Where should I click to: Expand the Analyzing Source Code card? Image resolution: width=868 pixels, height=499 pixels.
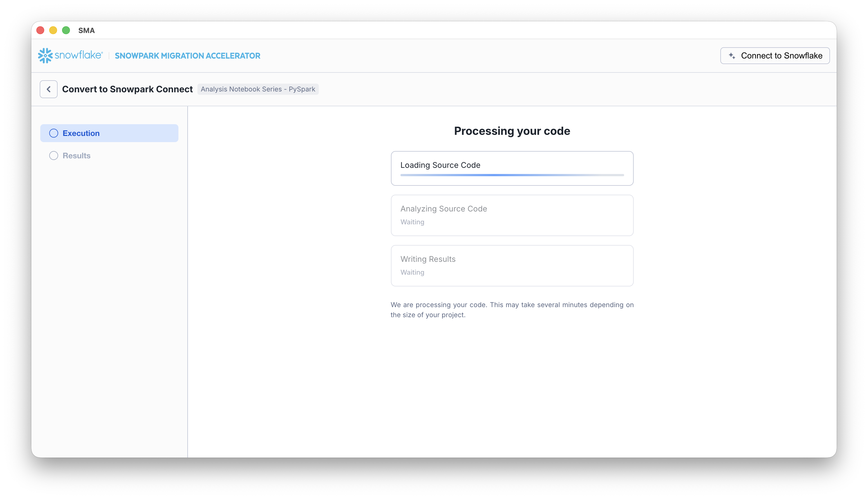tap(511, 215)
